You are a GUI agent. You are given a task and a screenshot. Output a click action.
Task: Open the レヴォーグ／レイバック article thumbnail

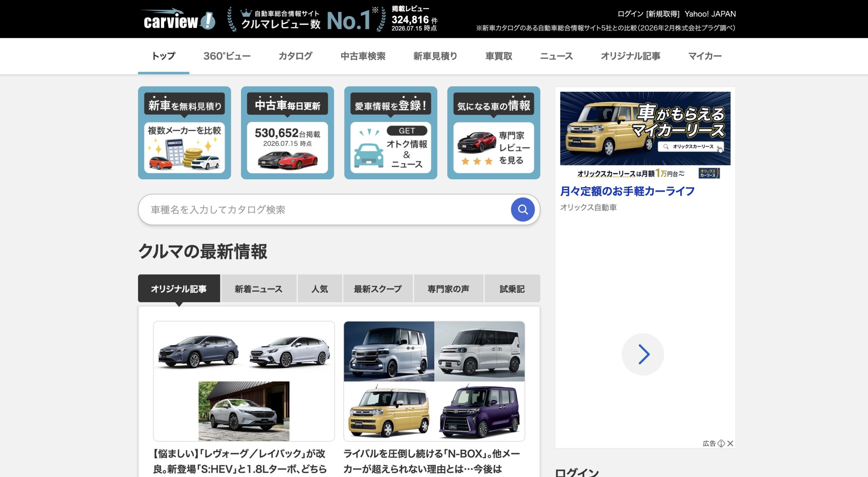(x=244, y=381)
